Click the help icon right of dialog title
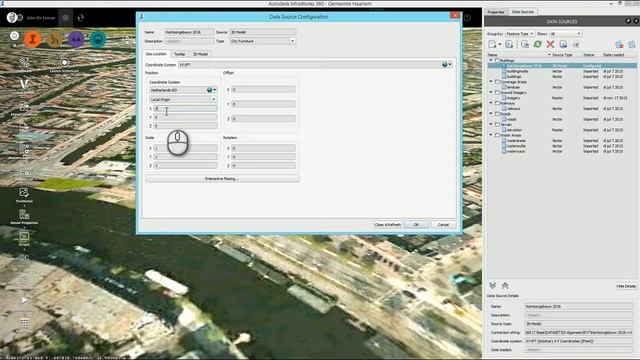The image size is (640, 360). [467, 18]
